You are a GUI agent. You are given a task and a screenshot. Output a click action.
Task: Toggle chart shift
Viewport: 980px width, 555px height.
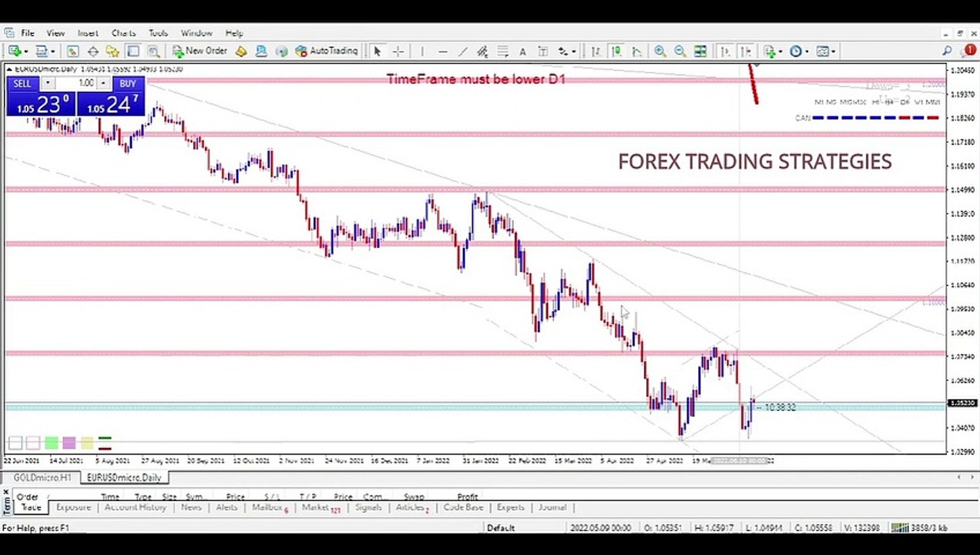[x=746, y=51]
